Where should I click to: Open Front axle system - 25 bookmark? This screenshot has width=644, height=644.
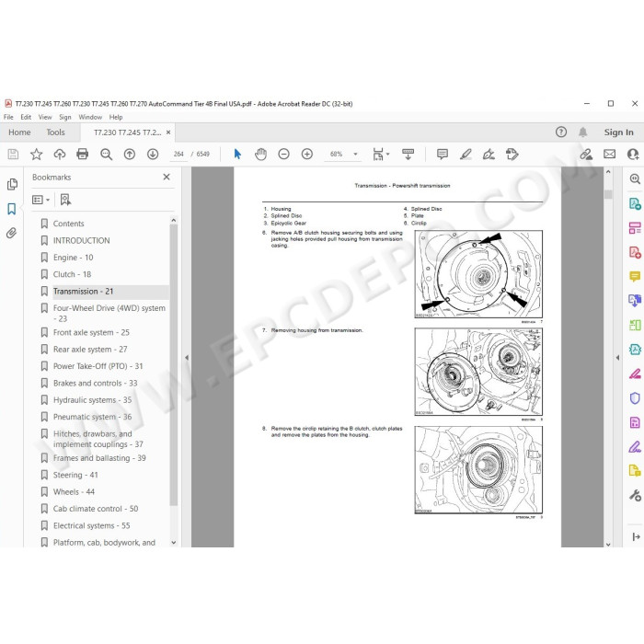click(x=91, y=332)
